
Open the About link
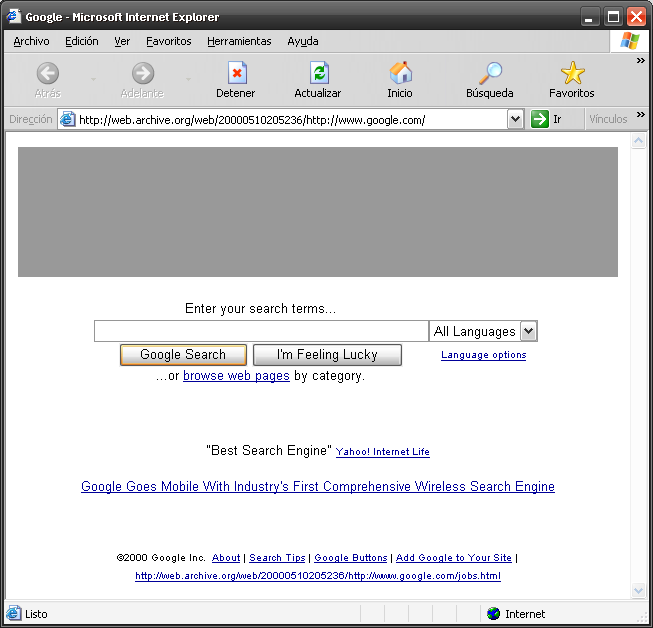pos(226,558)
